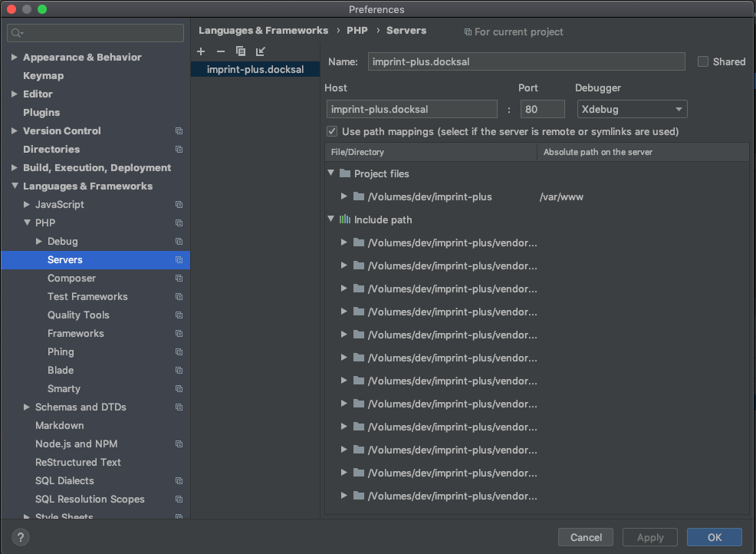Enable the Shared checkbox
The image size is (756, 554).
pos(702,61)
